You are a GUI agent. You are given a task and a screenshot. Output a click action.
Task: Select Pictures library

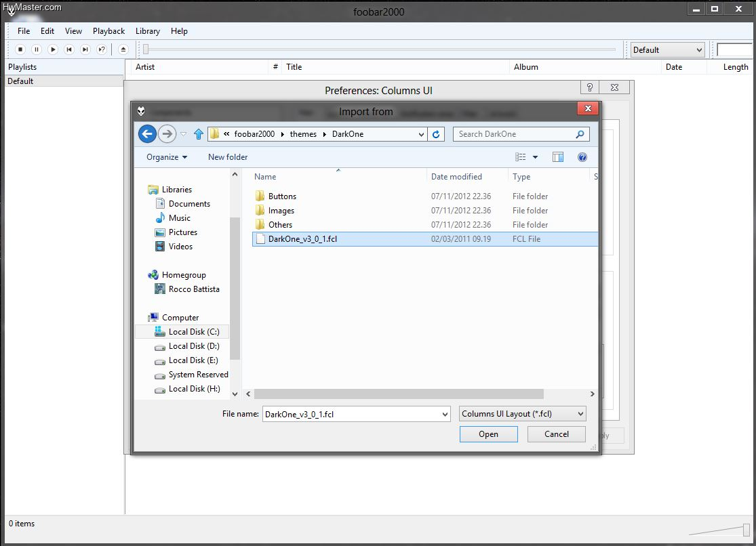point(183,232)
